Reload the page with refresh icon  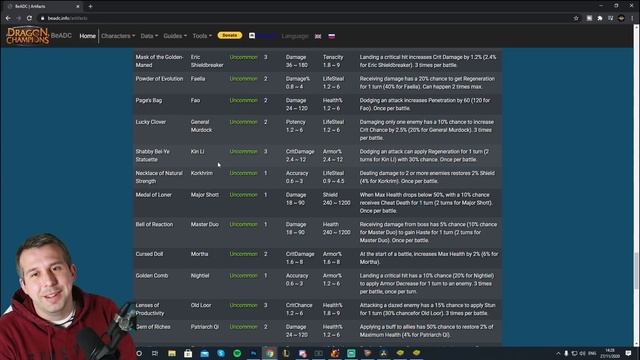tap(29, 18)
